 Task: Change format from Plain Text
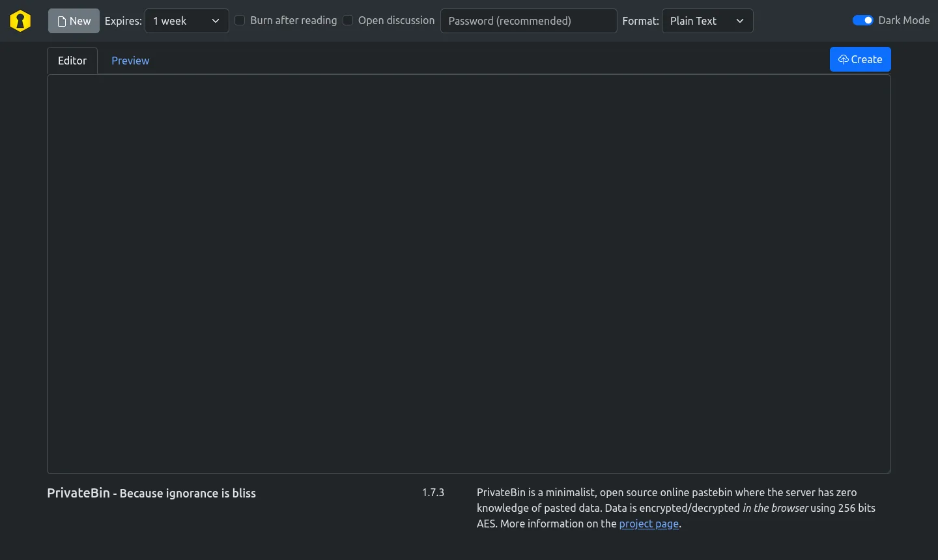[x=707, y=20]
